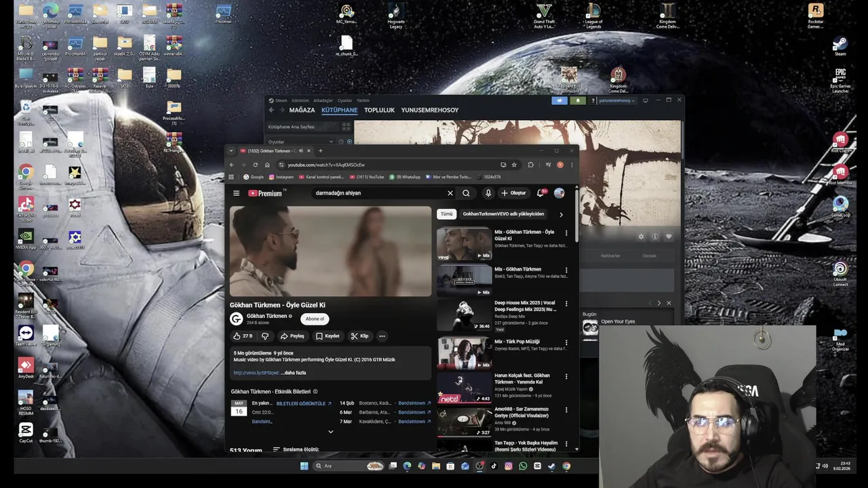Open Harun Kolçak Yanımda Kal thumbnail

(x=465, y=387)
